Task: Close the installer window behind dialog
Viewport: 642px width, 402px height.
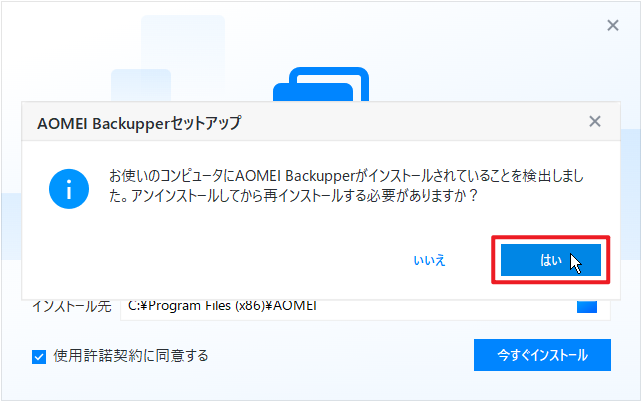Action: [x=613, y=25]
